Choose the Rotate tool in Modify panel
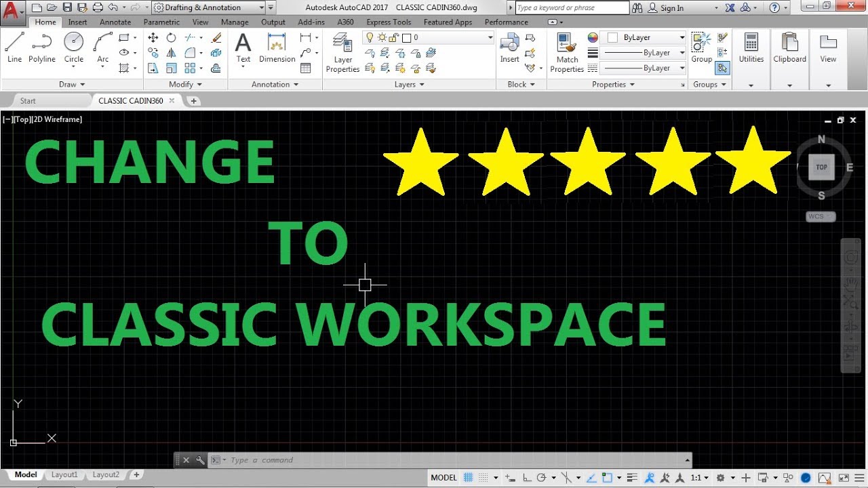 click(x=172, y=38)
